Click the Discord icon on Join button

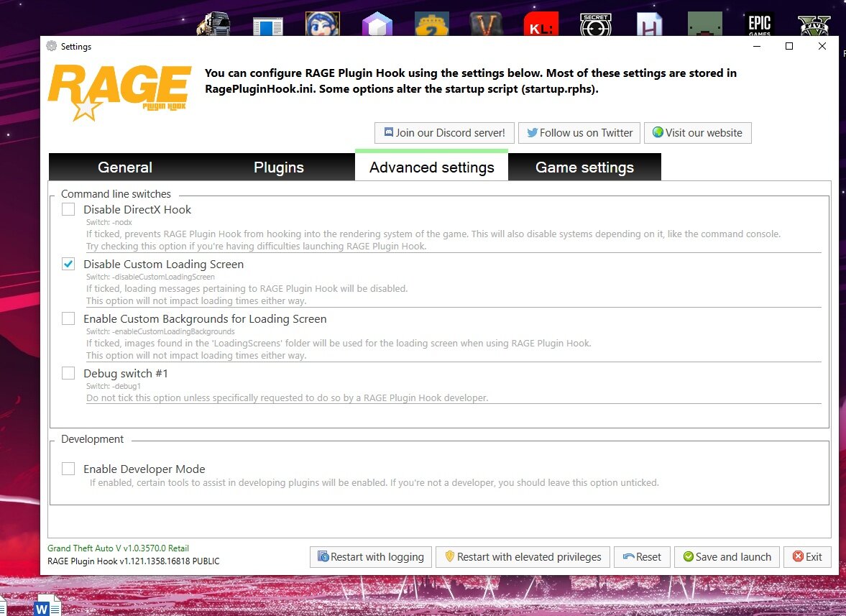tap(388, 132)
